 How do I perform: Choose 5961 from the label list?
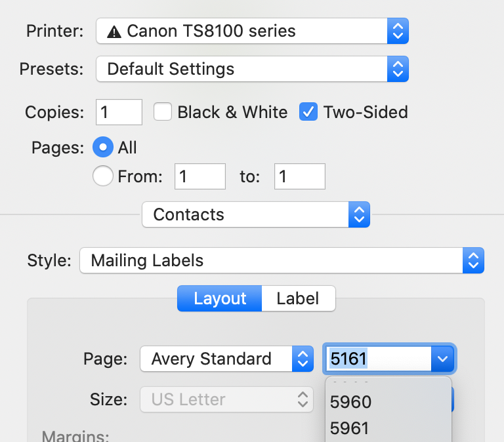[x=351, y=428]
